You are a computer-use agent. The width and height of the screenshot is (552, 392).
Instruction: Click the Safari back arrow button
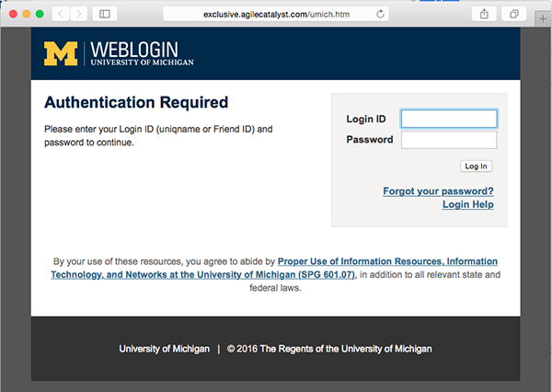pos(61,14)
